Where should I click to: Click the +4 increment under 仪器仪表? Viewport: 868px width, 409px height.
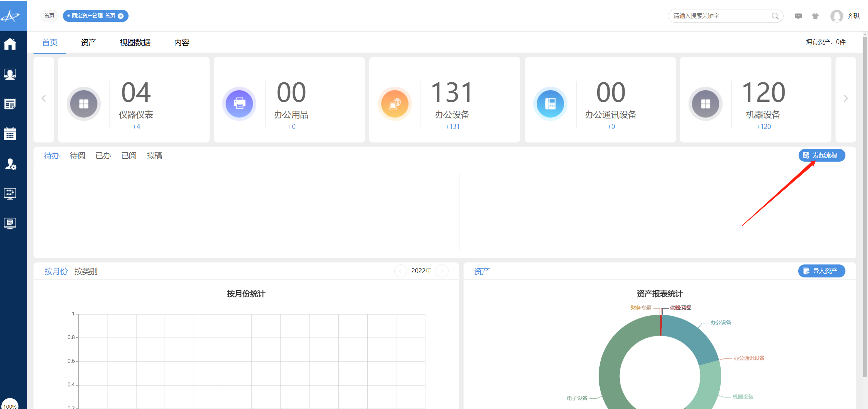pyautogui.click(x=136, y=127)
